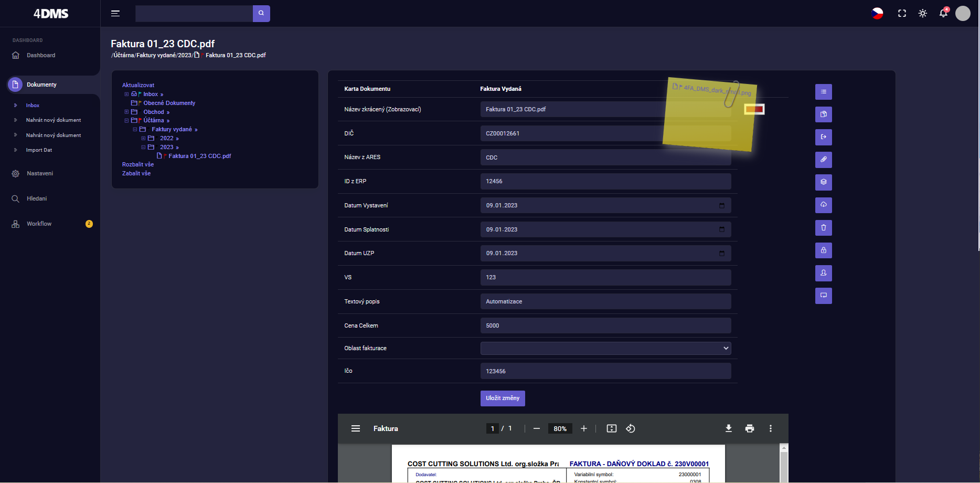The image size is (980, 483).
Task: Click the trash delete document button
Action: pyautogui.click(x=823, y=228)
